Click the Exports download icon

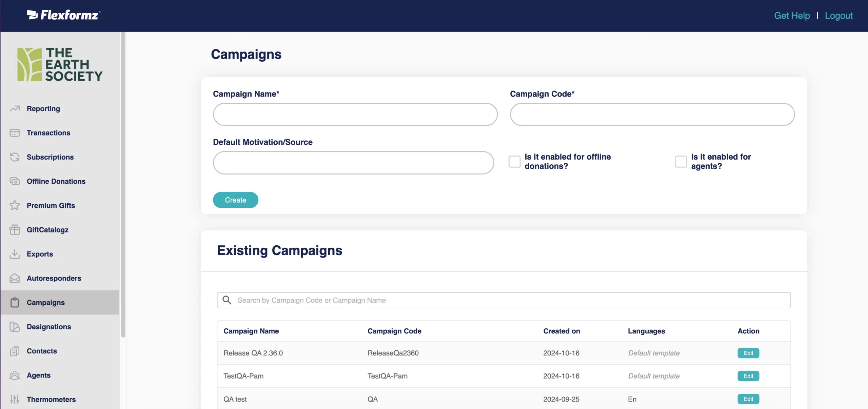(15, 254)
